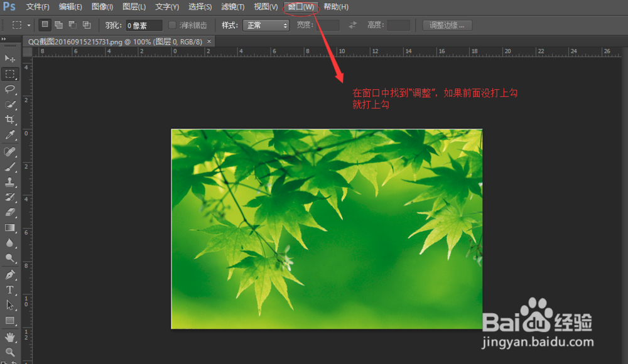Toggle the Add to Selection mode
The image size is (628, 364).
[59, 25]
